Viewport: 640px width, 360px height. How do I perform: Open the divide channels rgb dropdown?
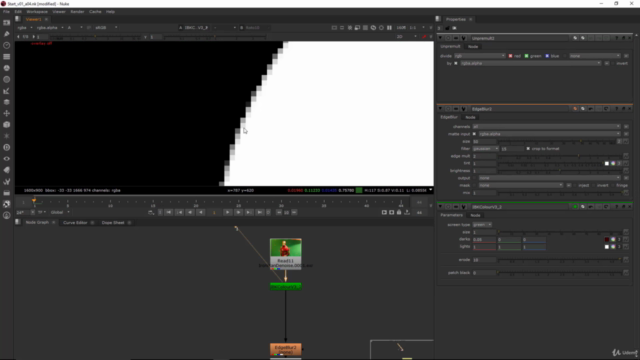click(480, 56)
